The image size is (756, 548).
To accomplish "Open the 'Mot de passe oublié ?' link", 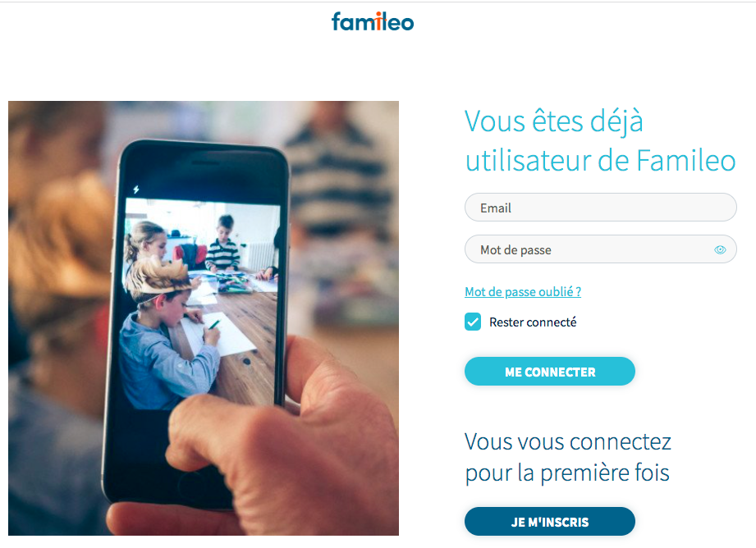I will pyautogui.click(x=523, y=291).
